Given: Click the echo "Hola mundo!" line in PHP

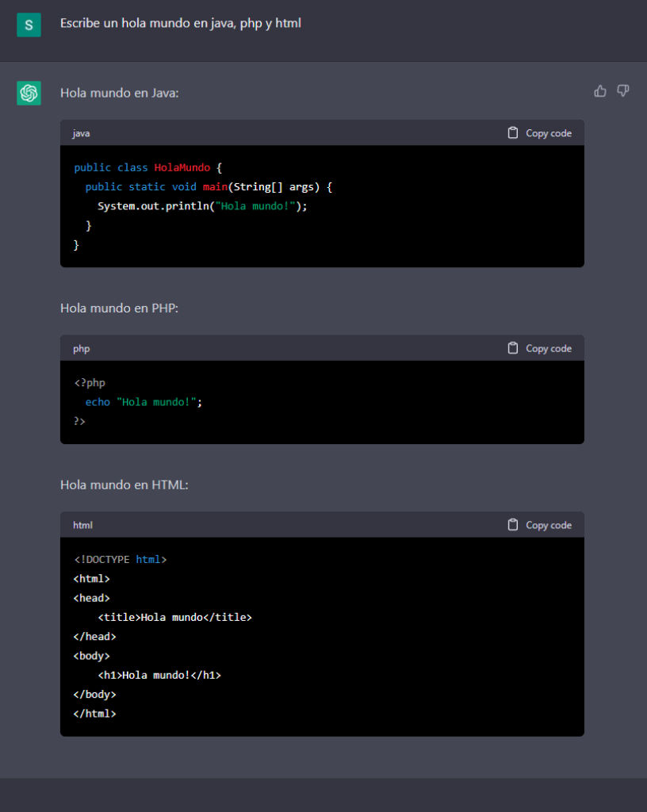Looking at the screenshot, I should pyautogui.click(x=144, y=402).
